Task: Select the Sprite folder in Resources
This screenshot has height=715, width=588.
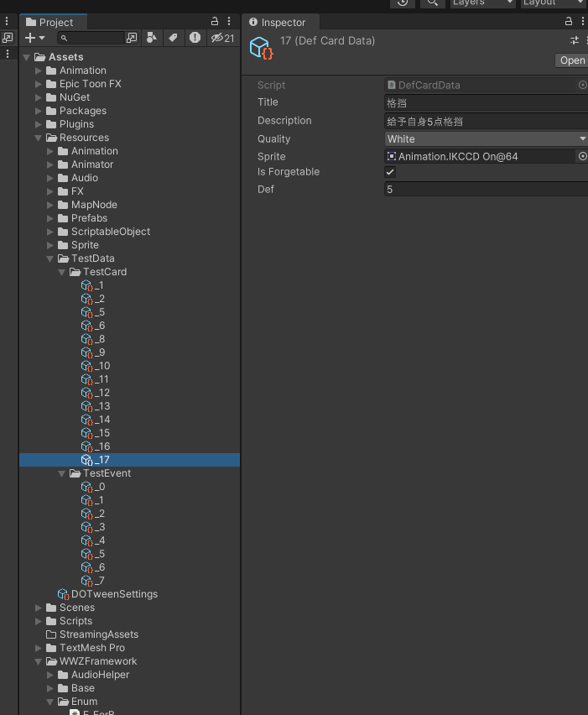Action: 78,245
